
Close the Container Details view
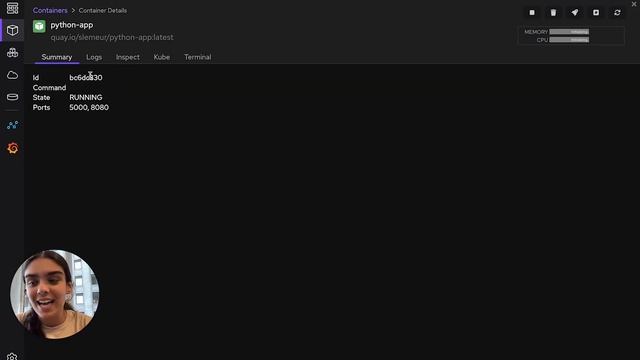coord(634,4)
